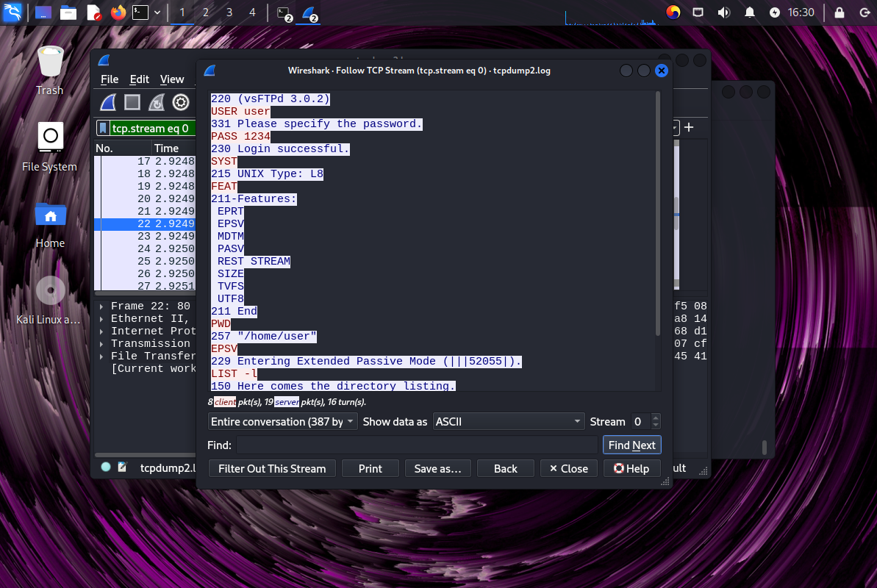This screenshot has width=877, height=588.
Task: Click the power manager tray icon
Action: point(775,12)
